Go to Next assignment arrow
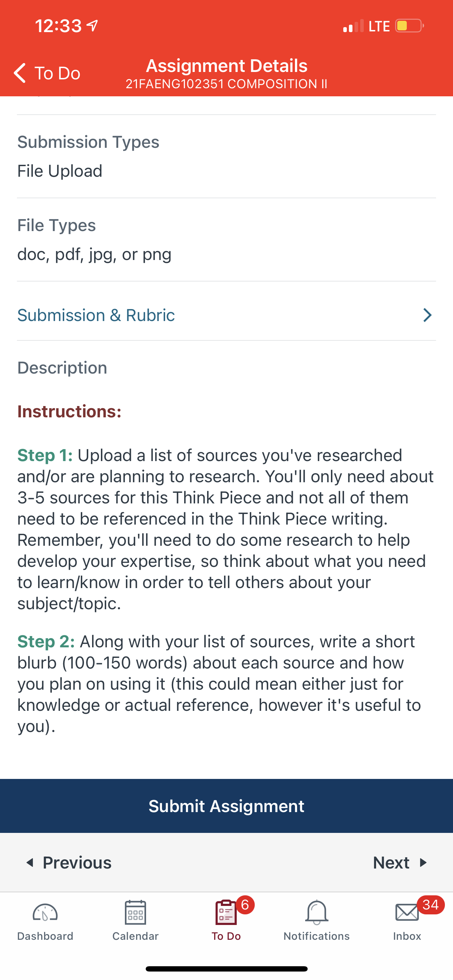Viewport: 453px width, 980px height. [423, 863]
